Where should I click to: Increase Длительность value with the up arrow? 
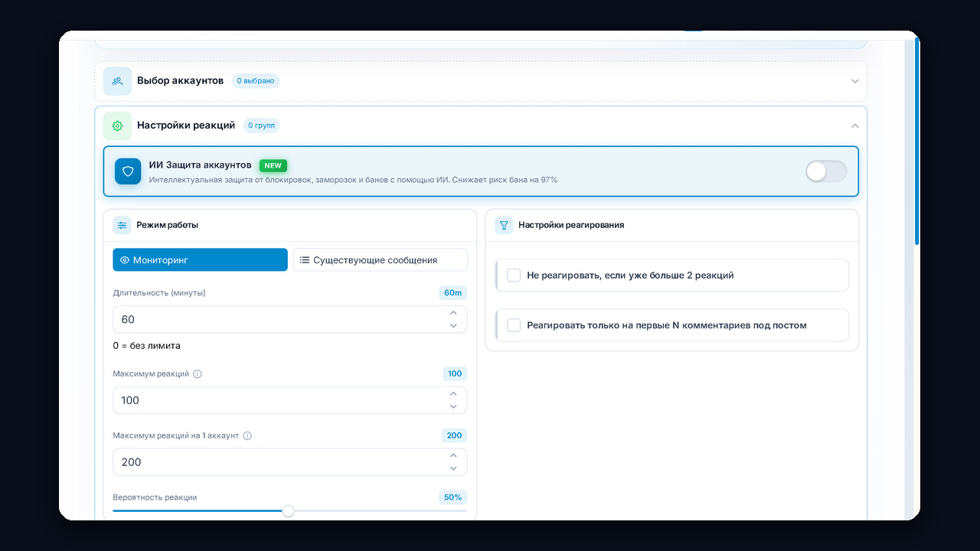tap(453, 313)
